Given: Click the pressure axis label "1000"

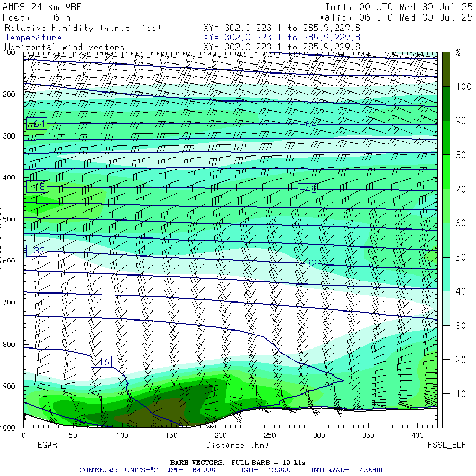Looking at the screenshot, I should [x=7, y=428].
